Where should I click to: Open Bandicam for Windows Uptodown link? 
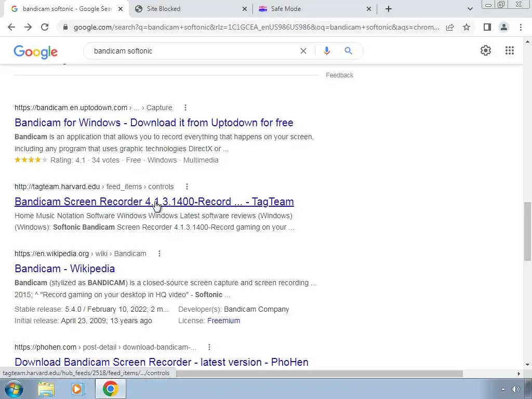[154, 123]
